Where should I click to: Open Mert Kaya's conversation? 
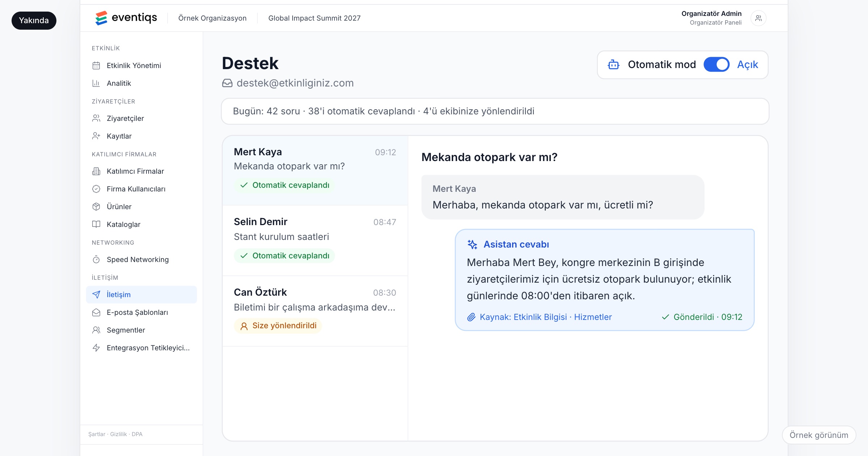coord(315,170)
